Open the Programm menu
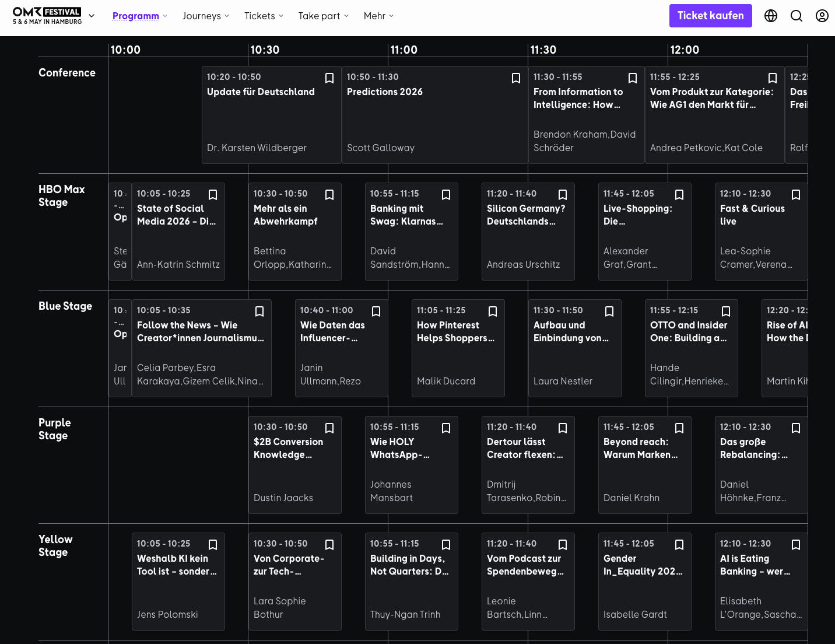Image resolution: width=835 pixels, height=644 pixels. click(135, 16)
